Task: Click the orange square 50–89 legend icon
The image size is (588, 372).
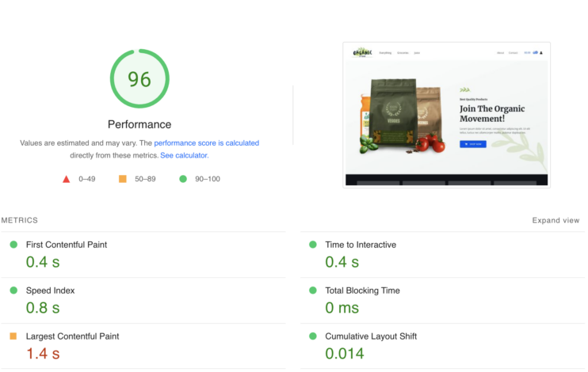Action: [x=123, y=179]
